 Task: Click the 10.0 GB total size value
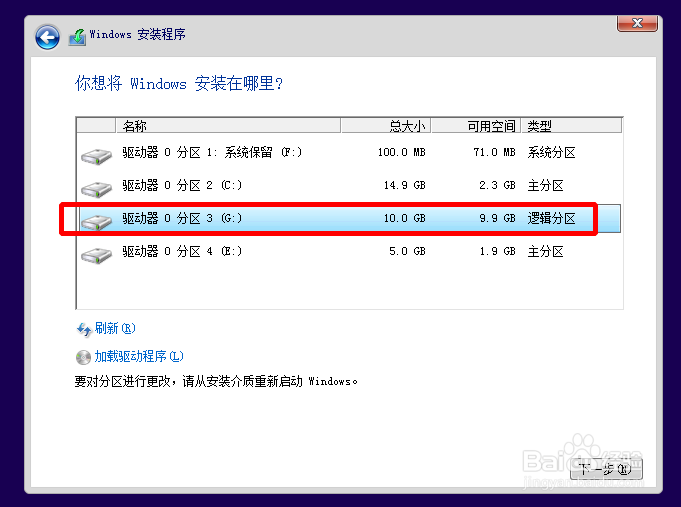[x=404, y=218]
